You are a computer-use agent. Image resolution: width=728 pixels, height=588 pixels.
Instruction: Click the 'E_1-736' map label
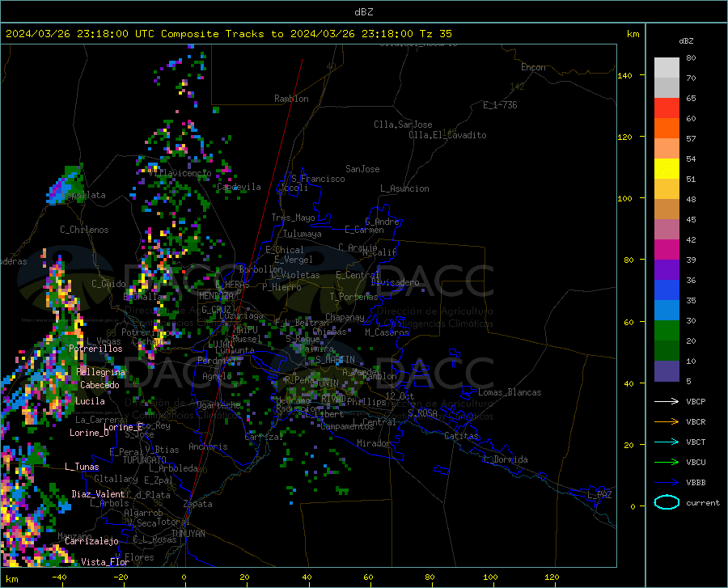pyautogui.click(x=500, y=105)
